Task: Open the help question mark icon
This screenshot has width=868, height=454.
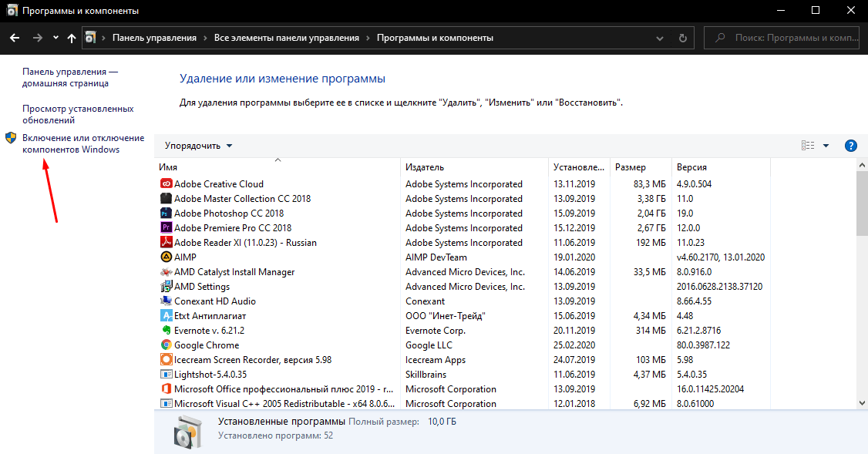Action: (851, 146)
